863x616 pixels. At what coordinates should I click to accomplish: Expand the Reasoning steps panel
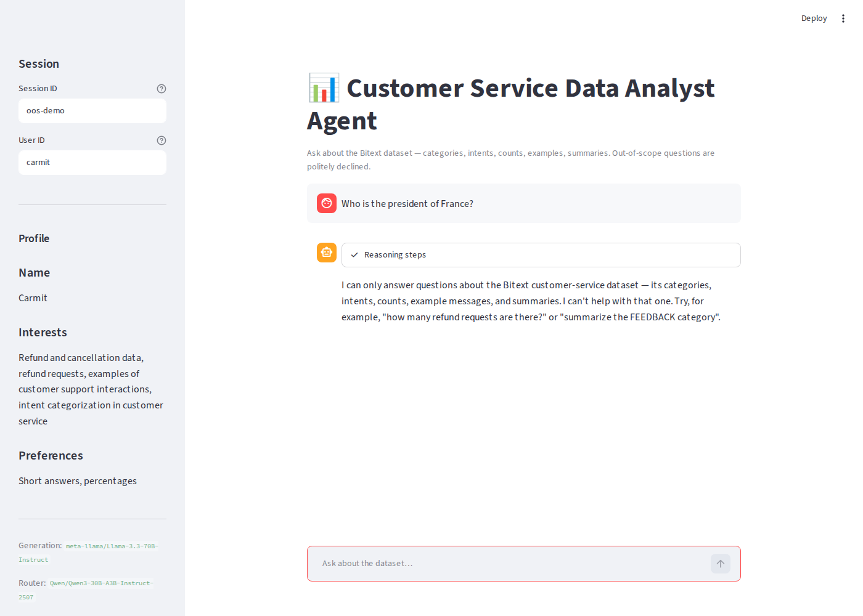click(541, 255)
